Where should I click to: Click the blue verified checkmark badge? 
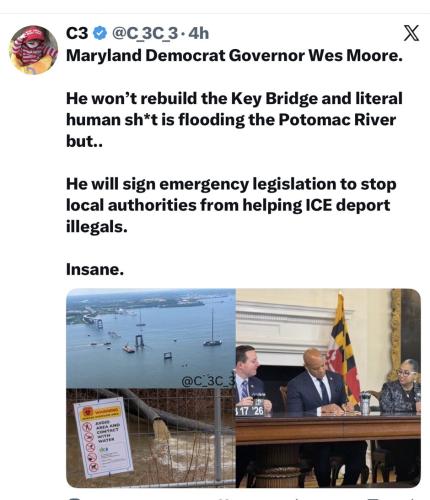[x=99, y=33]
